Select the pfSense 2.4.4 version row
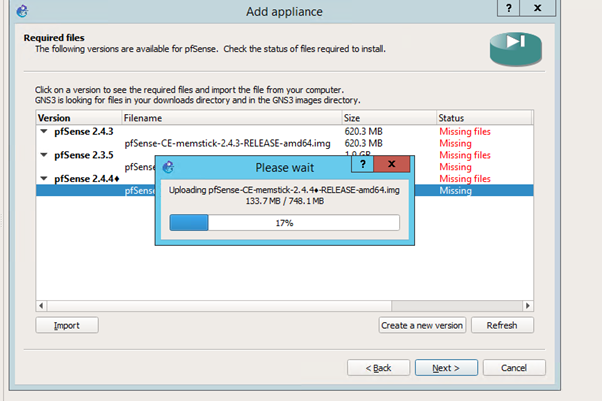This screenshot has height=401, width=602. click(284, 179)
